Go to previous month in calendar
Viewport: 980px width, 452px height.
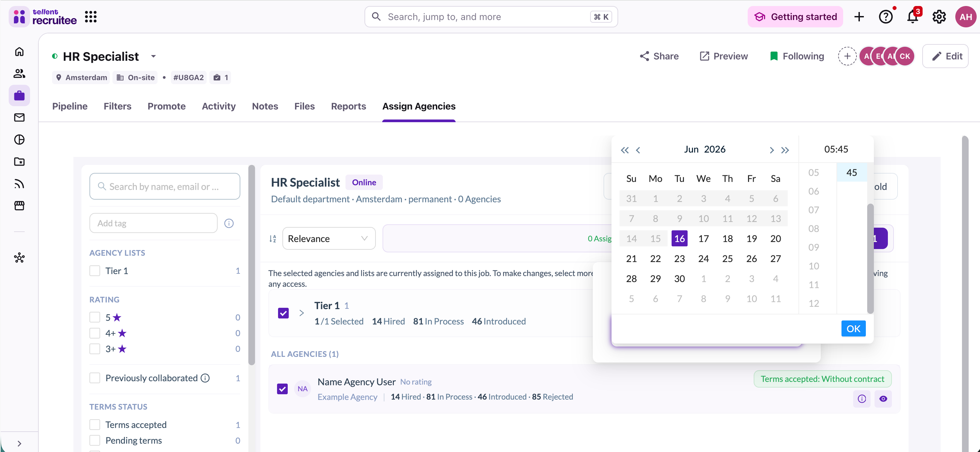[638, 150]
